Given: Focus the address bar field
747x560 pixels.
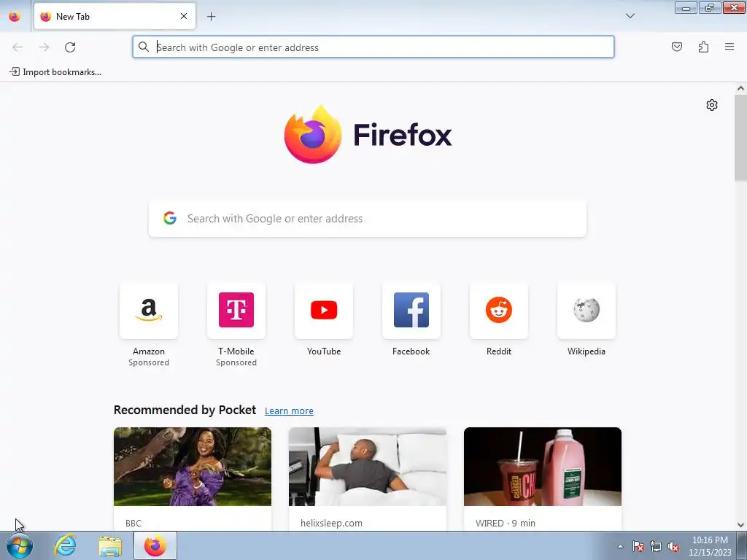Looking at the screenshot, I should (373, 47).
